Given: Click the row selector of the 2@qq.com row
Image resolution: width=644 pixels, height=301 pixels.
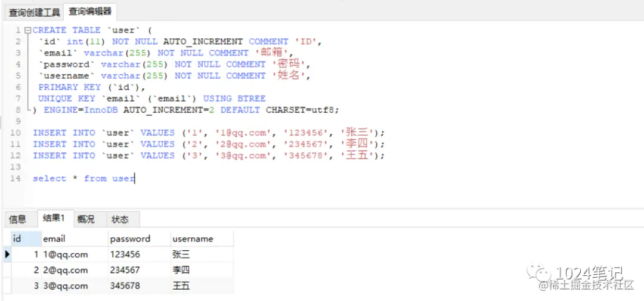Looking at the screenshot, I should [7, 270].
